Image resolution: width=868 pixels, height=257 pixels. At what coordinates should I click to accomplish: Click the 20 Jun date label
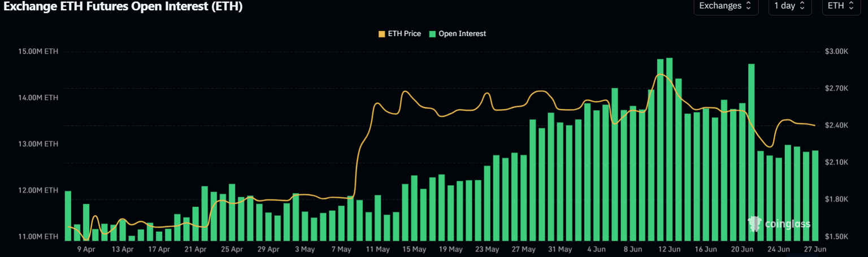pos(742,249)
